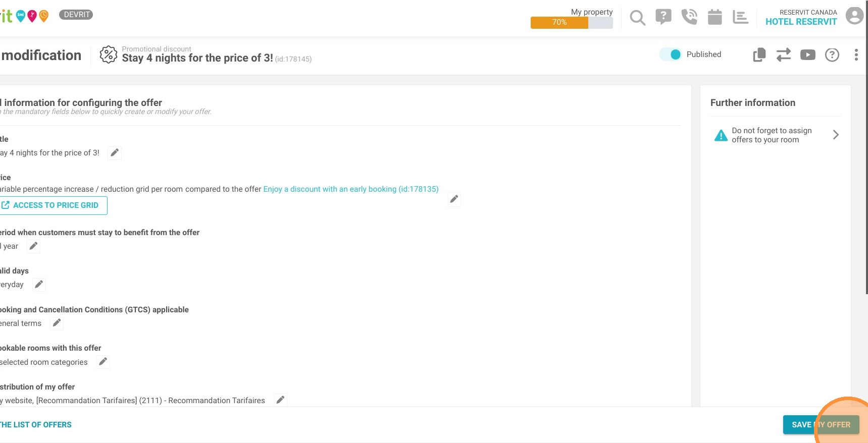Click the HOTEL RESERVIT property name
Screen dimensions: 868x443
pyautogui.click(x=801, y=22)
